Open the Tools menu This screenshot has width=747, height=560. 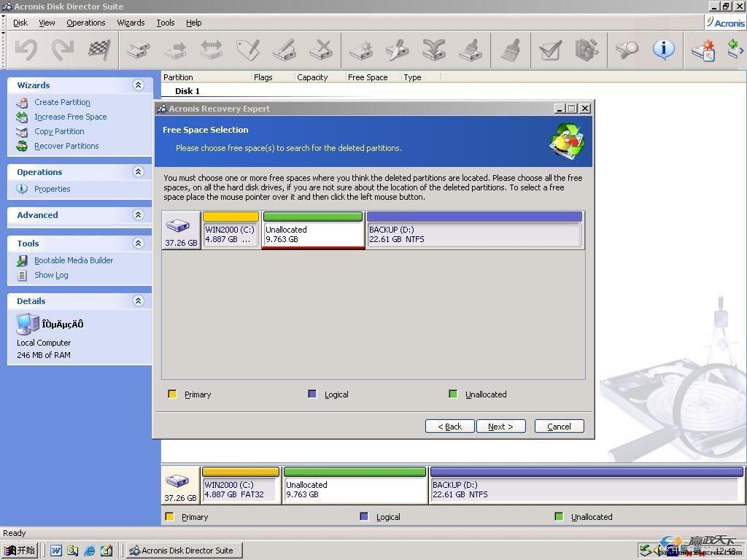[166, 23]
